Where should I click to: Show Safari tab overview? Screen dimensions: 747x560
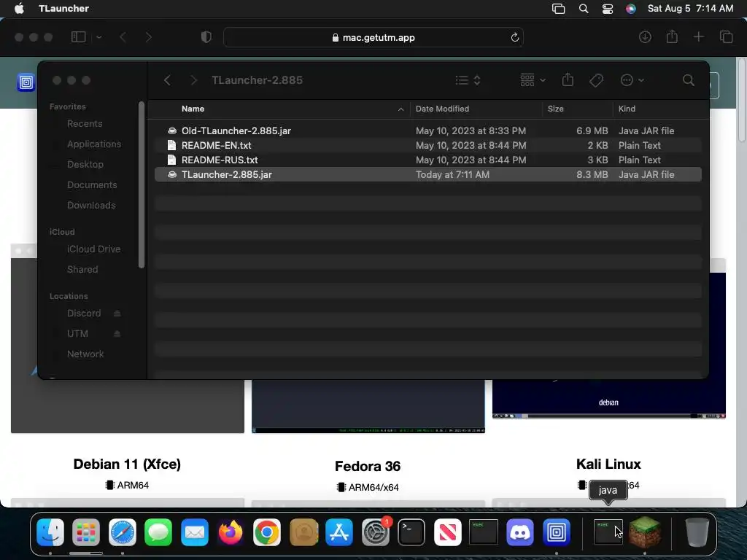point(726,37)
